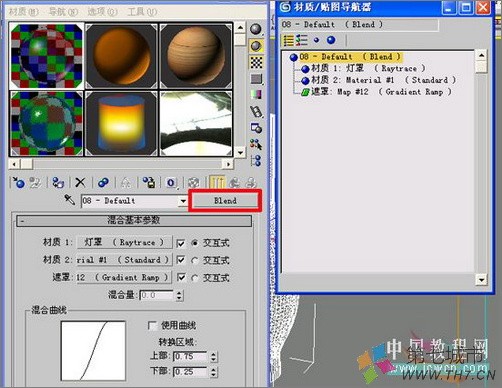Toggle the checkered Background icon

click(256, 62)
